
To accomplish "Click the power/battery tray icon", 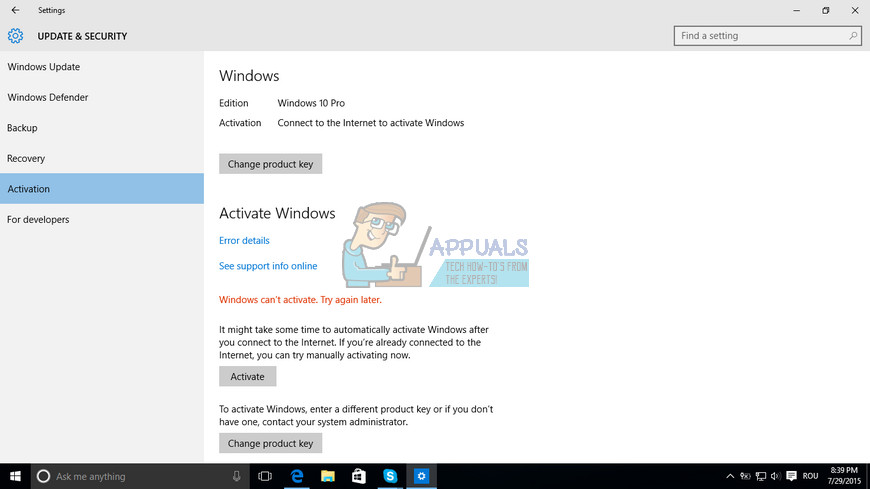I will (745, 476).
